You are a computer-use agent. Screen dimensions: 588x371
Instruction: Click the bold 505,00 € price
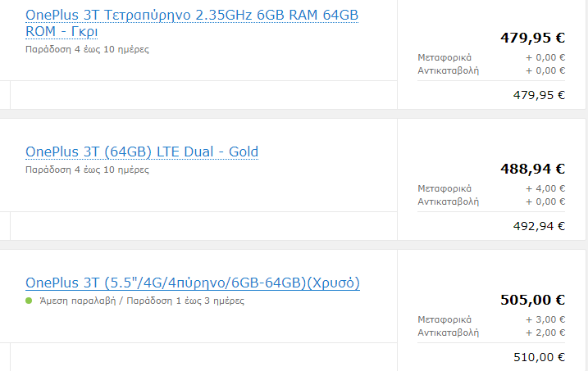[532, 300]
